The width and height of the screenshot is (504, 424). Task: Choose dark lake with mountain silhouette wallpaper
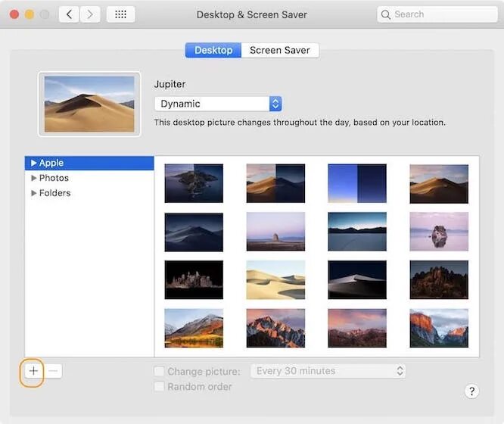(x=357, y=232)
